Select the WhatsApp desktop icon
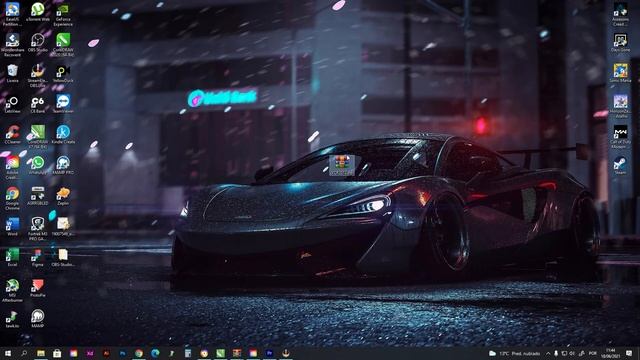 click(38, 165)
